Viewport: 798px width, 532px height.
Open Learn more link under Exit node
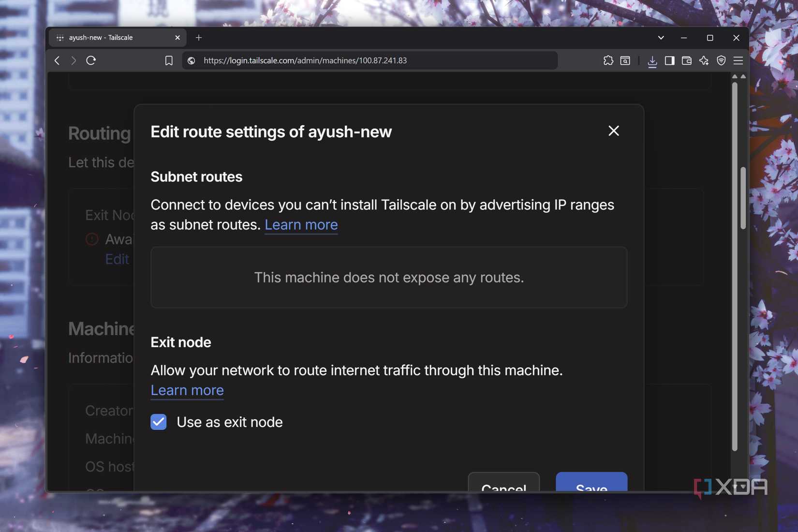(187, 390)
